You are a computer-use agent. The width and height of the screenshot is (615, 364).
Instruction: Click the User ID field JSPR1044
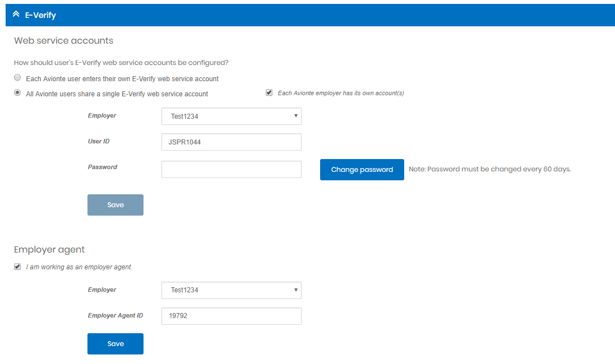point(232,142)
